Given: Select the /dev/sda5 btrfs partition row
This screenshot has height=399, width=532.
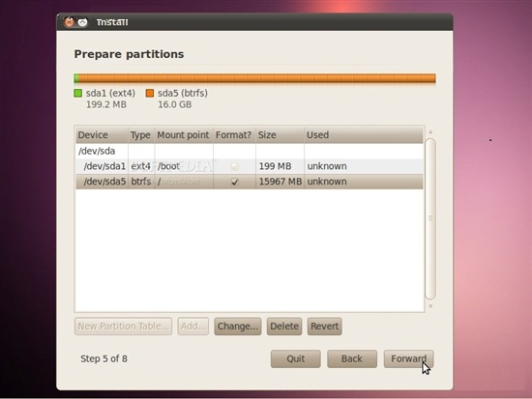Looking at the screenshot, I should point(250,182).
